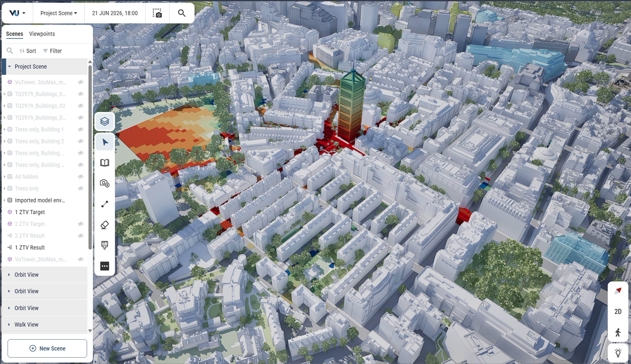Click the screenshot capture icon

tap(157, 13)
